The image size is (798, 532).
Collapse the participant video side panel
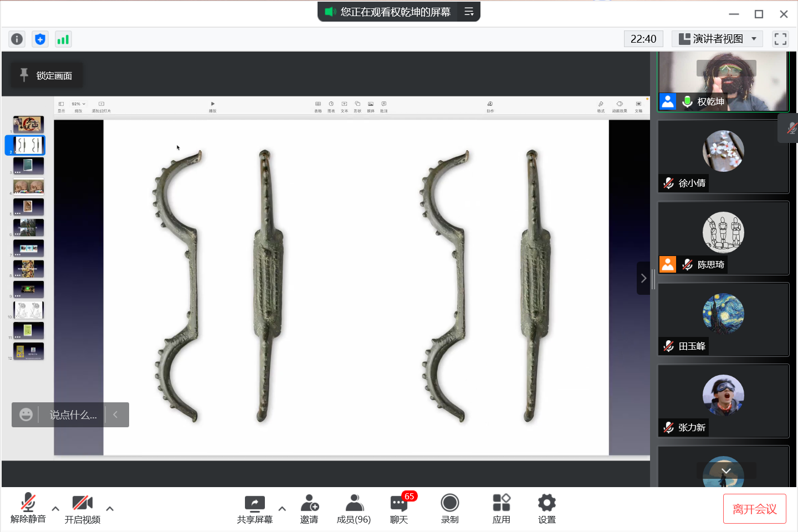pyautogui.click(x=643, y=278)
